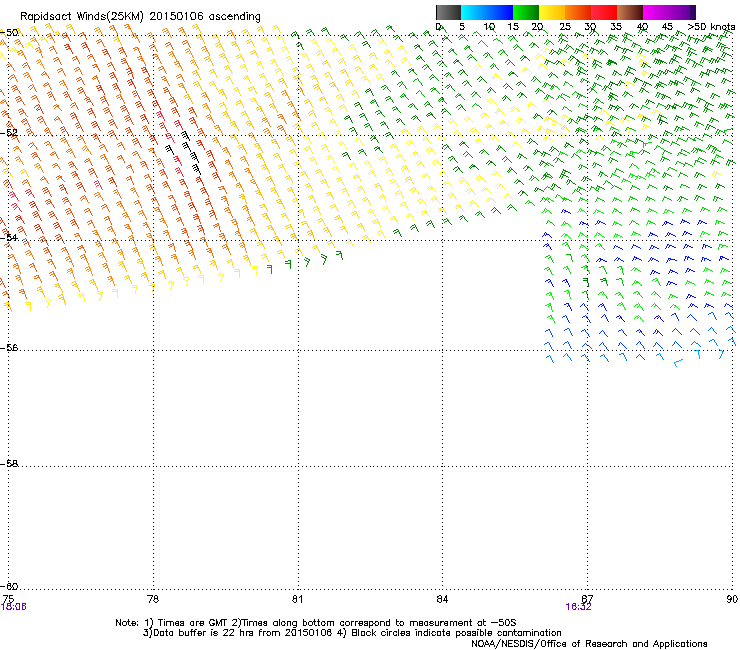Viewport: 740px width, 650px height.
Task: Click the magenta 40-45 knots color swatch
Action: pos(656,12)
